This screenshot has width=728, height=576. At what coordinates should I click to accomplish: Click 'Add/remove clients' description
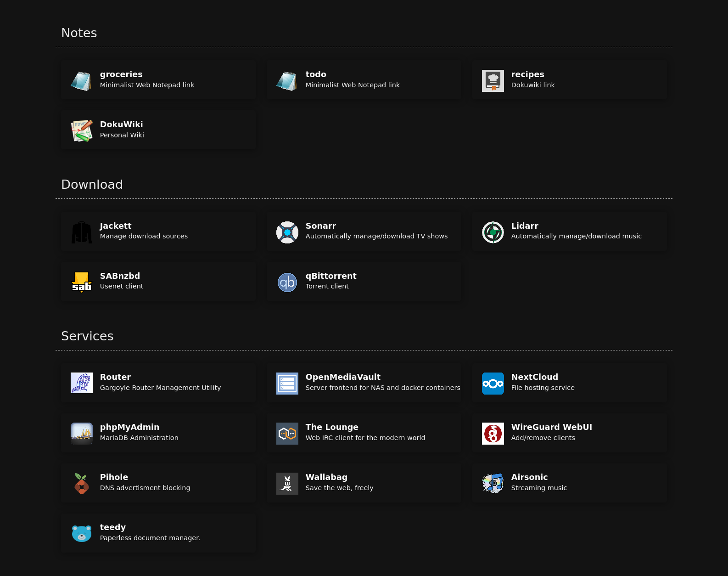click(543, 438)
